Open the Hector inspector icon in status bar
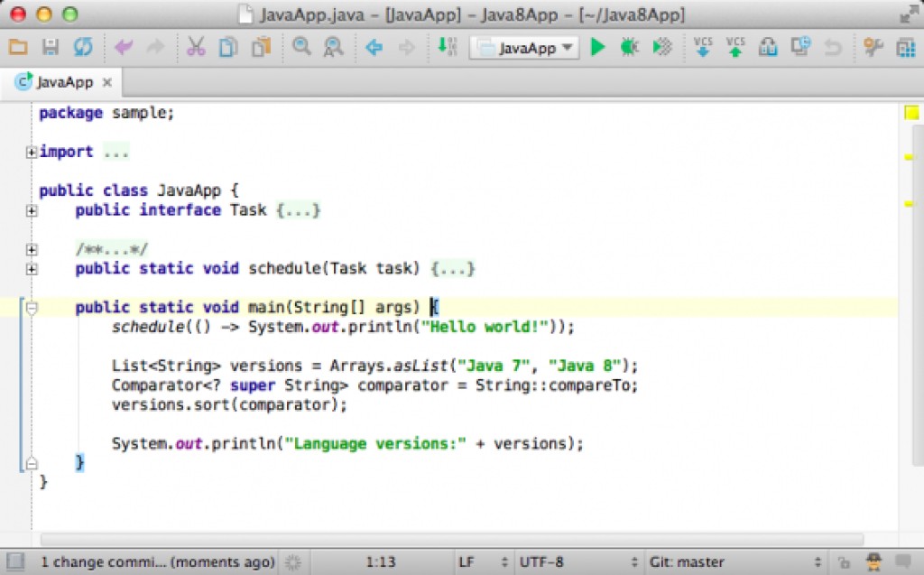The height and width of the screenshot is (575, 924). (x=873, y=561)
